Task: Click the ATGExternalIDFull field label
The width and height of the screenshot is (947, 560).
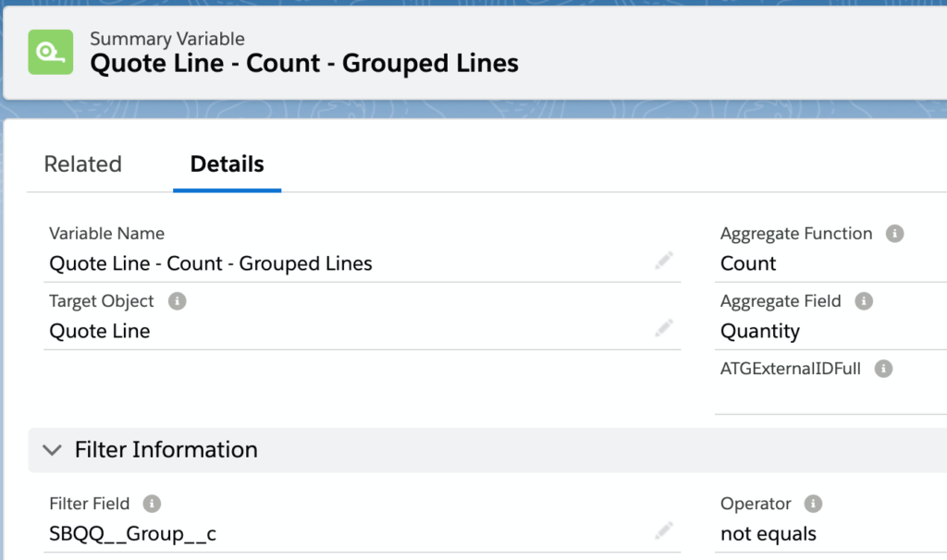Action: click(790, 369)
